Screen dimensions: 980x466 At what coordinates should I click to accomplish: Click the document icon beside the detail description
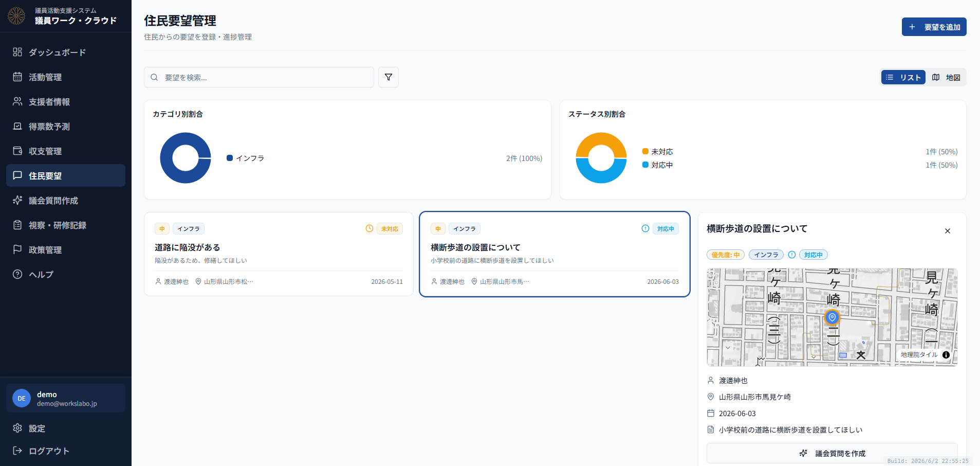coord(711,429)
